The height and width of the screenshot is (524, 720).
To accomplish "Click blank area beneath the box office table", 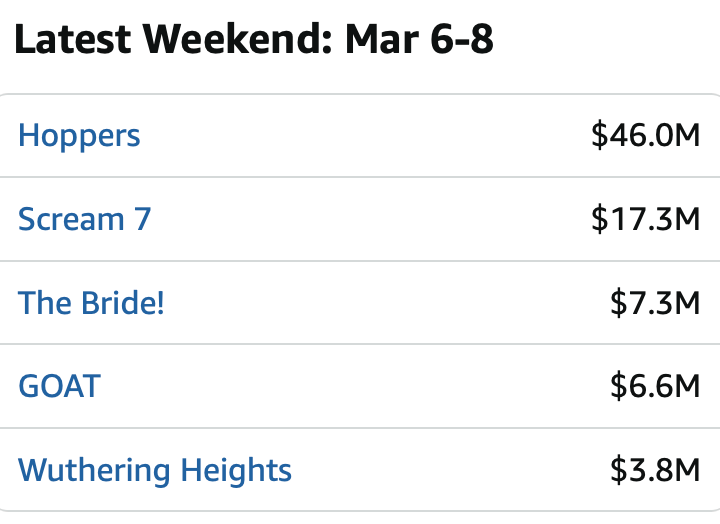I will coord(360,518).
